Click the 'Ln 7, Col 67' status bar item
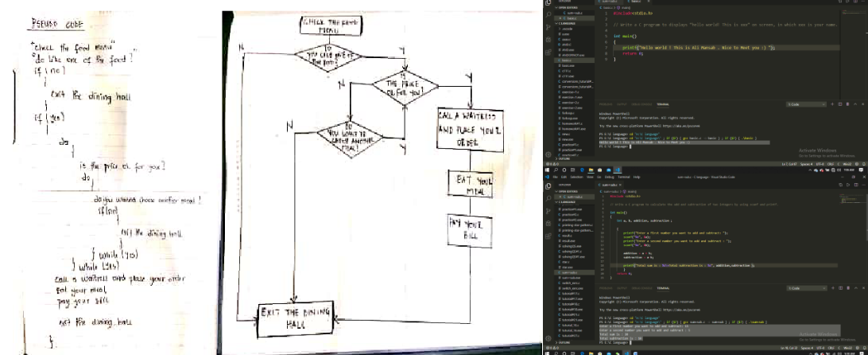Image resolution: width=868 pixels, height=355 pixels. (790, 164)
